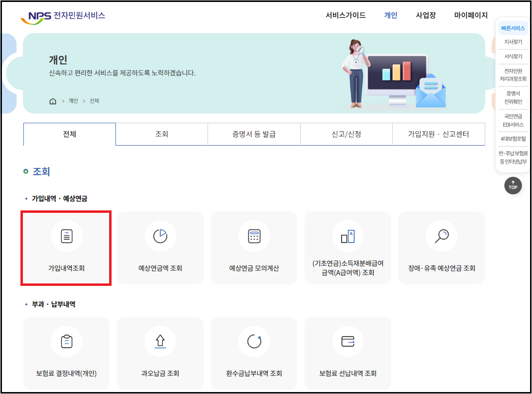532x394 pixels.
Task: Open 국민연금 EDI서비스 quick link
Action: (513, 120)
